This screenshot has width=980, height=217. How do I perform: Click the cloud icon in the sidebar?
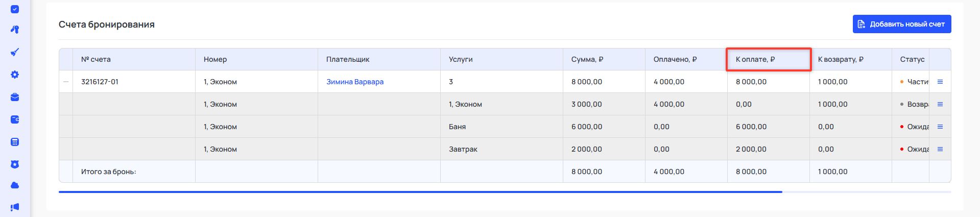(15, 185)
